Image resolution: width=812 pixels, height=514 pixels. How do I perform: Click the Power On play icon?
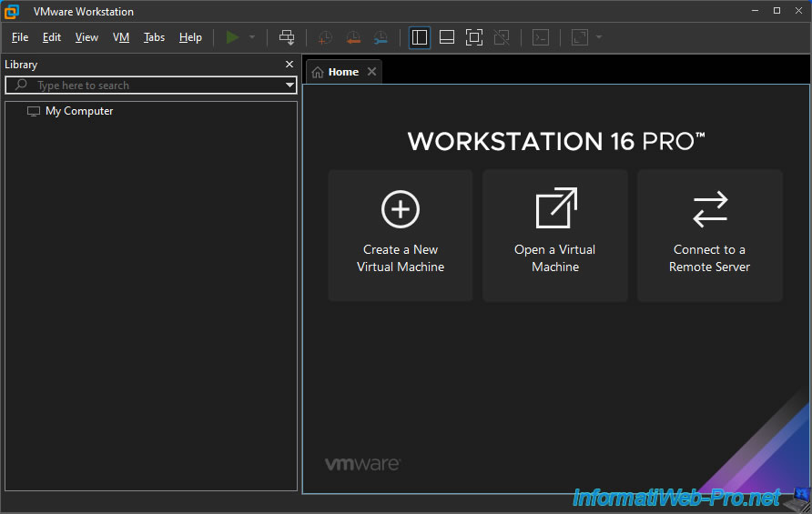233,37
